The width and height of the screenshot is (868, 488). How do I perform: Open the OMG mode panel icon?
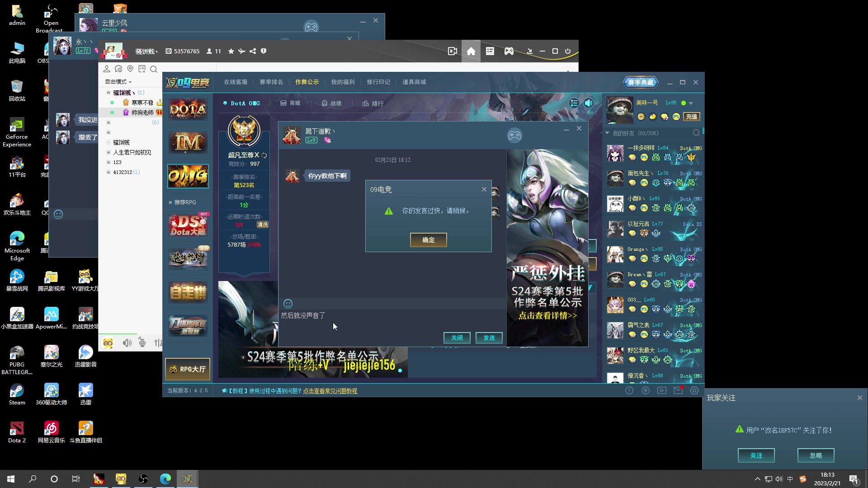pos(188,176)
